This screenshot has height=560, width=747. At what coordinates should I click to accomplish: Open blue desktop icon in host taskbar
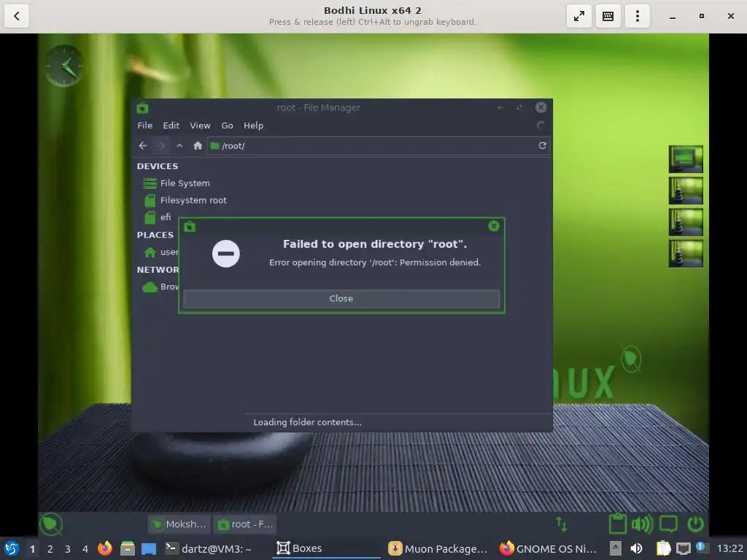click(149, 549)
